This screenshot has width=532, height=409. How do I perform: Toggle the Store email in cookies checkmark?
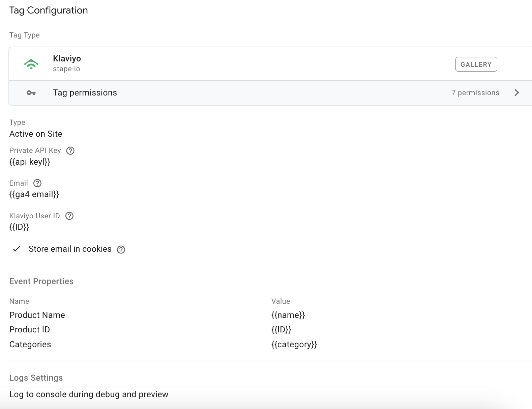pos(17,249)
